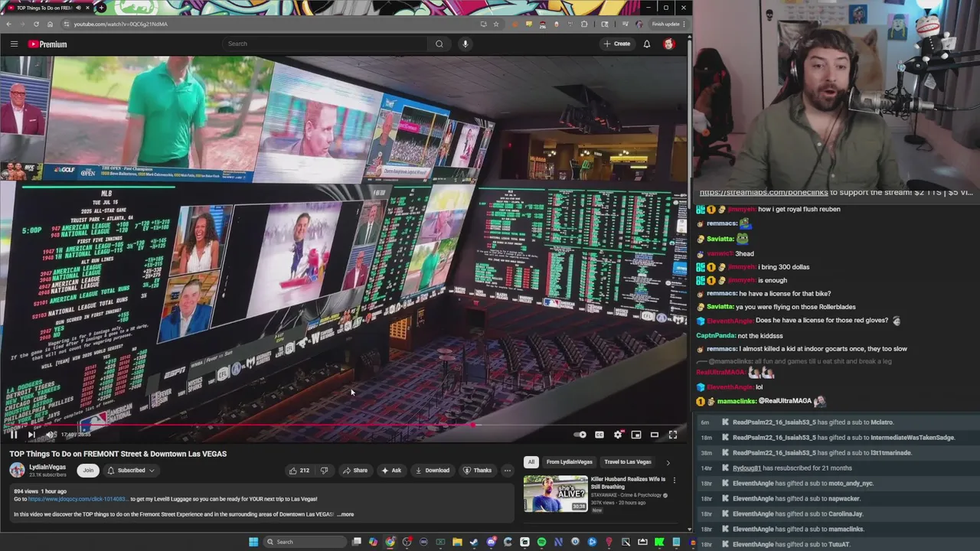Go back in the browser
The image size is (980, 551).
click(x=9, y=24)
